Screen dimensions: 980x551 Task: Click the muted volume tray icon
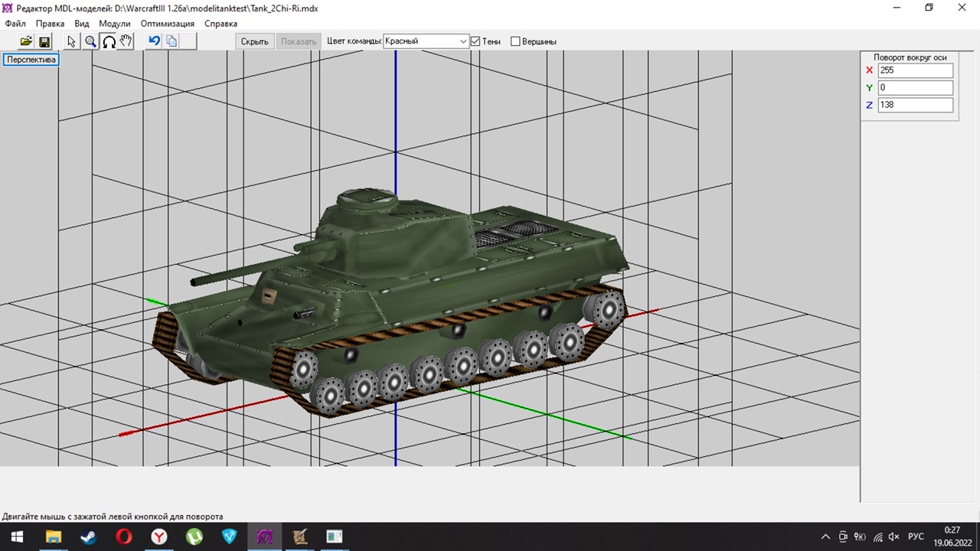coord(894,537)
